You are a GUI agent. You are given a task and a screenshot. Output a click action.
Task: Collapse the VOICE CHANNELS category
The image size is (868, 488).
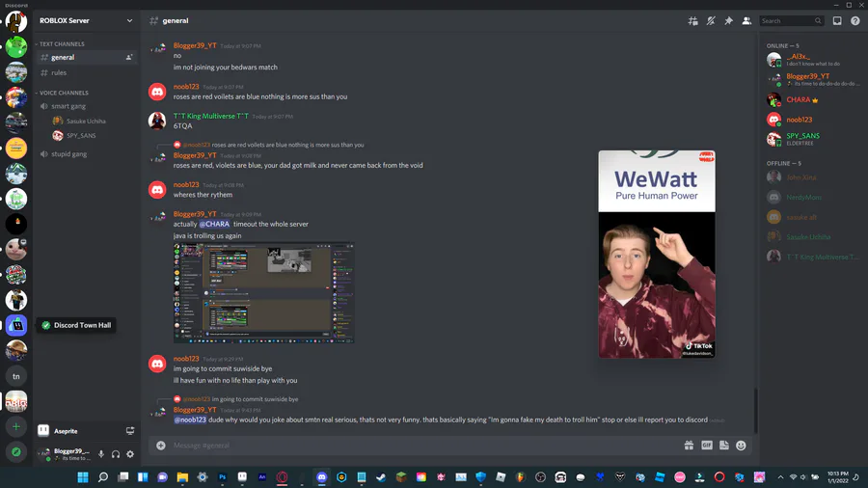[62, 93]
